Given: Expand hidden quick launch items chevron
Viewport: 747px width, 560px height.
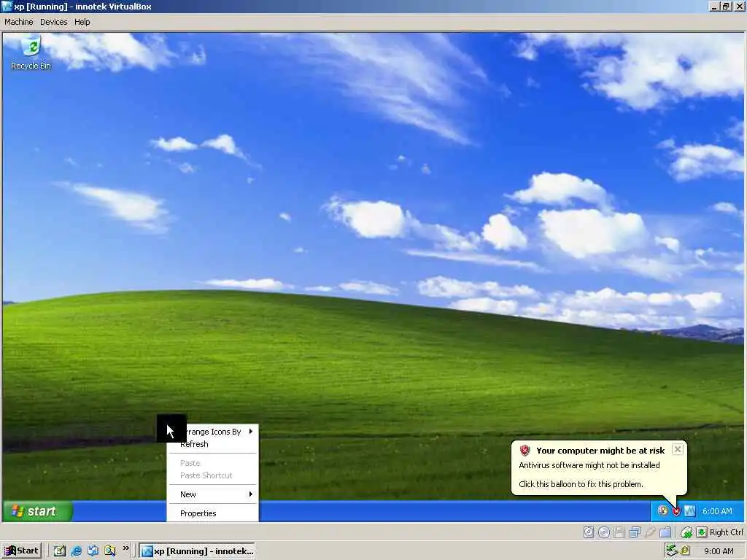Looking at the screenshot, I should (x=125, y=548).
